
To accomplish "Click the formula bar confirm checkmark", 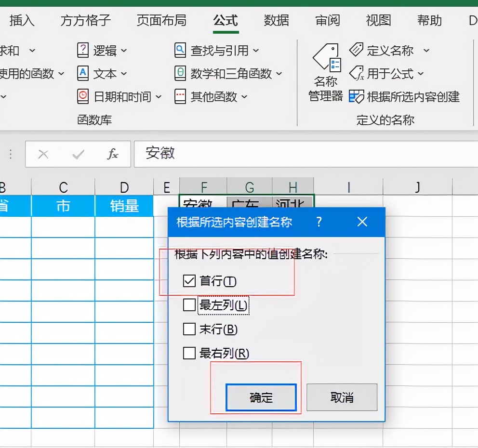I will [x=79, y=154].
